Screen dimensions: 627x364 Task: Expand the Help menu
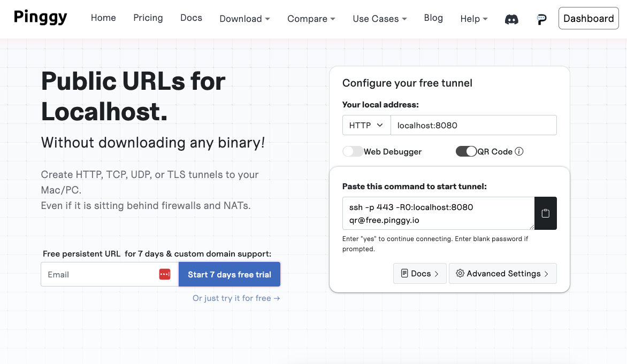coord(474,19)
